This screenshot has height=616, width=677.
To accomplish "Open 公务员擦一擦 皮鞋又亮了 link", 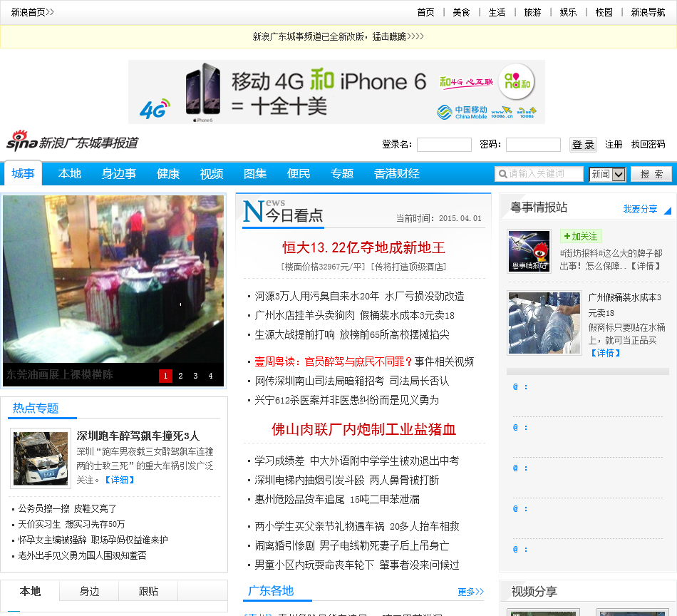I will pos(68,508).
